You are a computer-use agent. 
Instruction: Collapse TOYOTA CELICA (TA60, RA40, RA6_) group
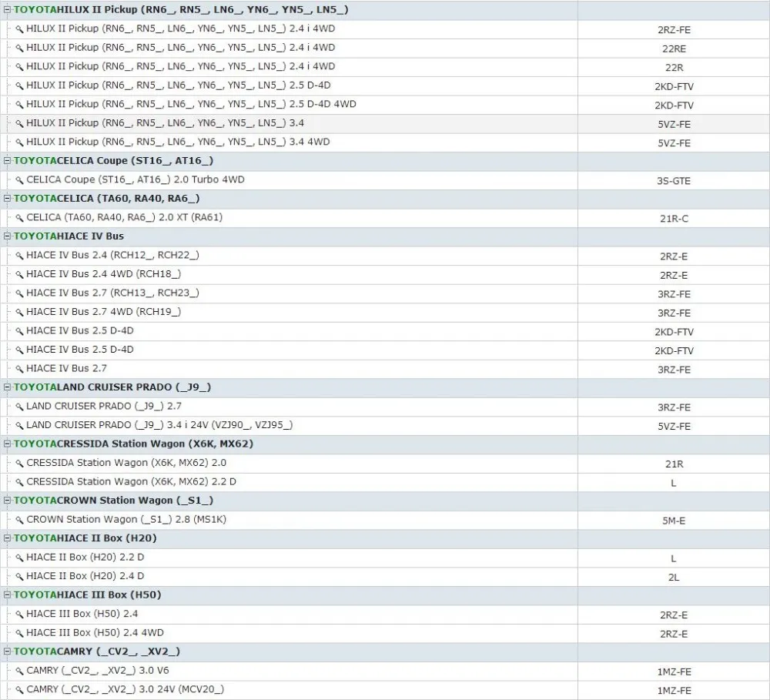point(7,199)
